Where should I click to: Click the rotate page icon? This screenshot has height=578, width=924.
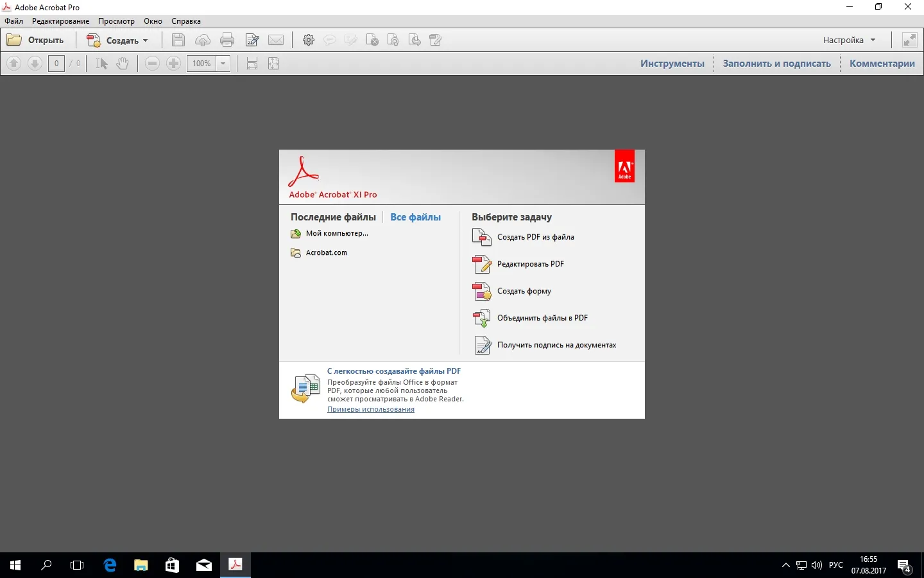click(x=393, y=40)
